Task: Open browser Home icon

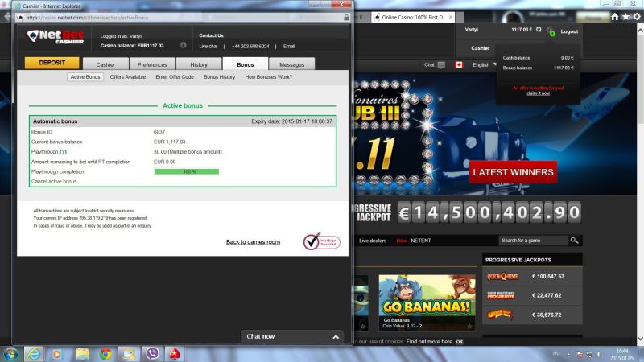Action: pyautogui.click(x=616, y=16)
